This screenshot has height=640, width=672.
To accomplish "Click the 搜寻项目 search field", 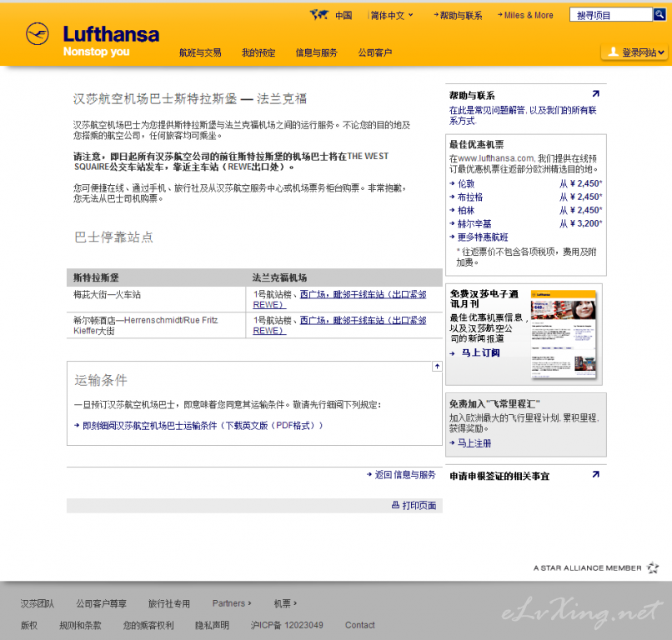I will tap(610, 14).
